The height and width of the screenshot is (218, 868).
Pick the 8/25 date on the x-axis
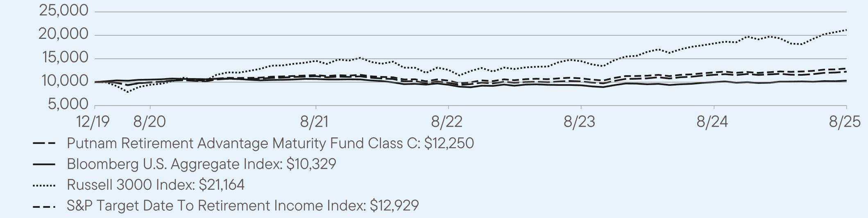(845, 122)
